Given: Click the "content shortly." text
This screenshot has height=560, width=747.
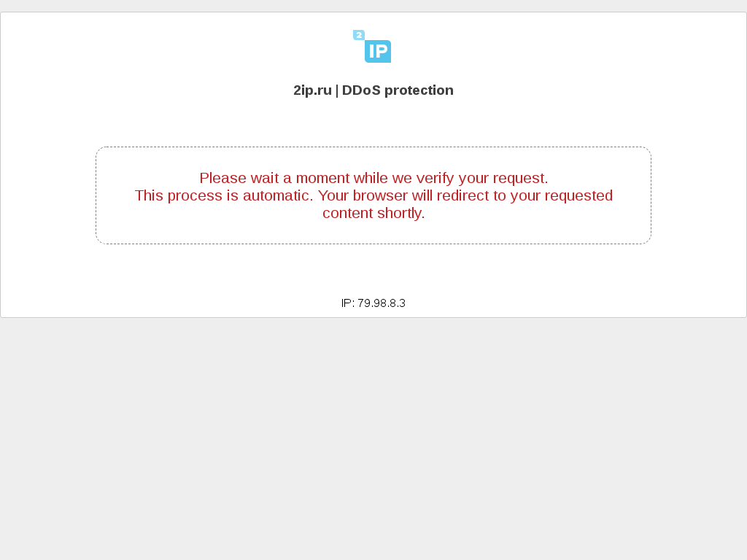Looking at the screenshot, I should [x=373, y=213].
